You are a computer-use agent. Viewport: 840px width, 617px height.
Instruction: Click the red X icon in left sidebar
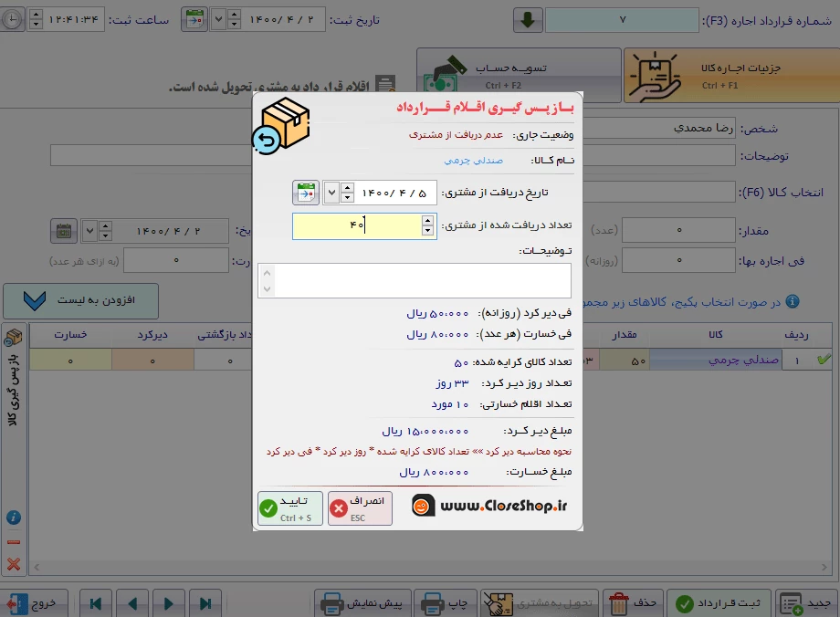(14, 564)
